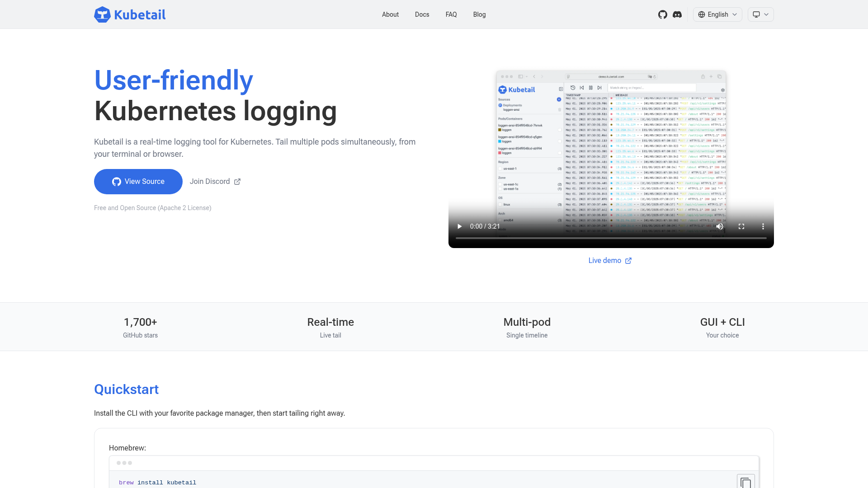Open the theme selector dropdown
868x488 pixels.
point(761,14)
